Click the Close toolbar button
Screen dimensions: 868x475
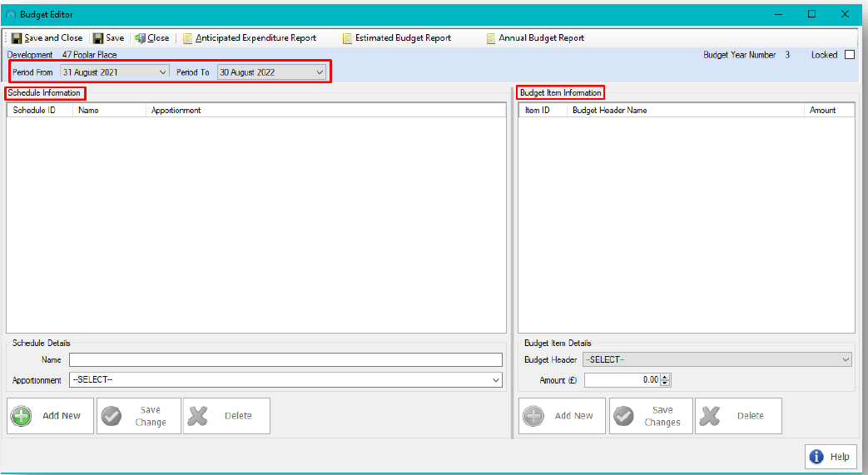[152, 37]
